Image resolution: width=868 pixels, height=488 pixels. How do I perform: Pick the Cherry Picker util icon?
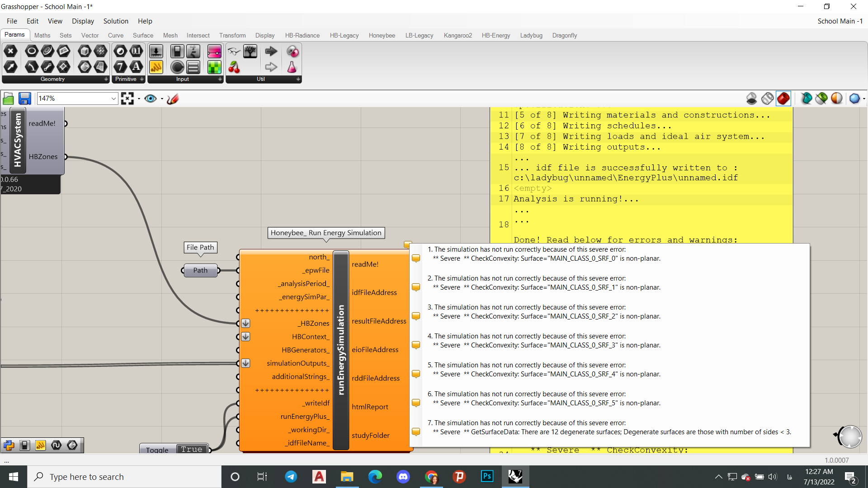[x=234, y=67]
